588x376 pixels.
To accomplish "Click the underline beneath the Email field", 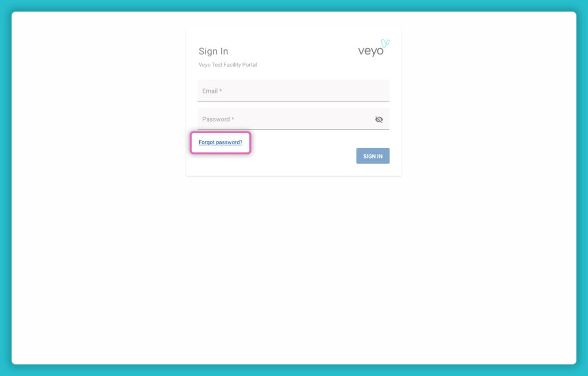I will pyautogui.click(x=293, y=101).
